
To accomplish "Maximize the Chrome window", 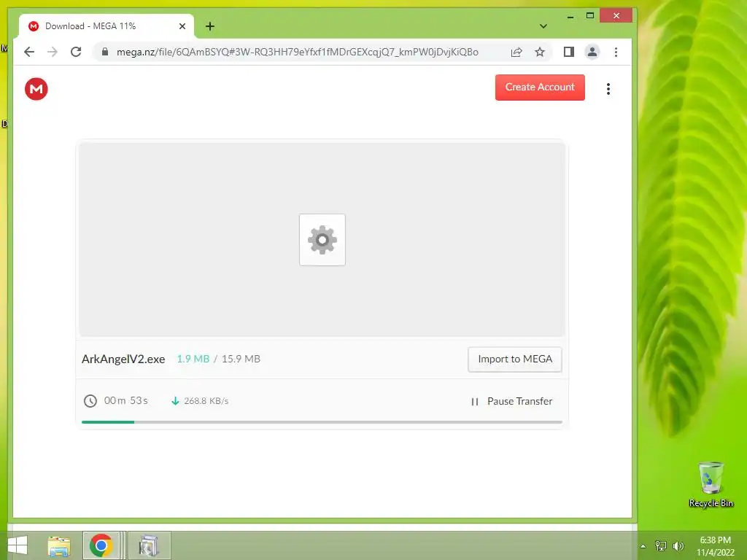I will tap(589, 16).
